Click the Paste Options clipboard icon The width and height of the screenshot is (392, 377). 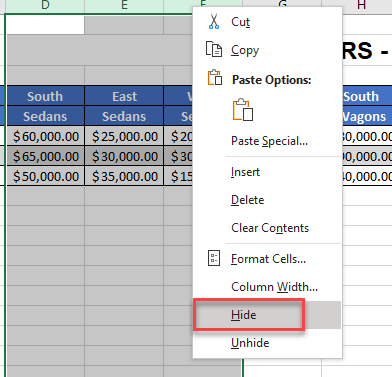pos(215,78)
